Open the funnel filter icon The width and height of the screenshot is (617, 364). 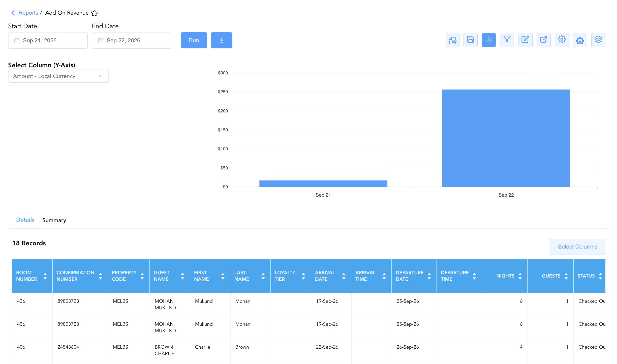[x=507, y=40]
